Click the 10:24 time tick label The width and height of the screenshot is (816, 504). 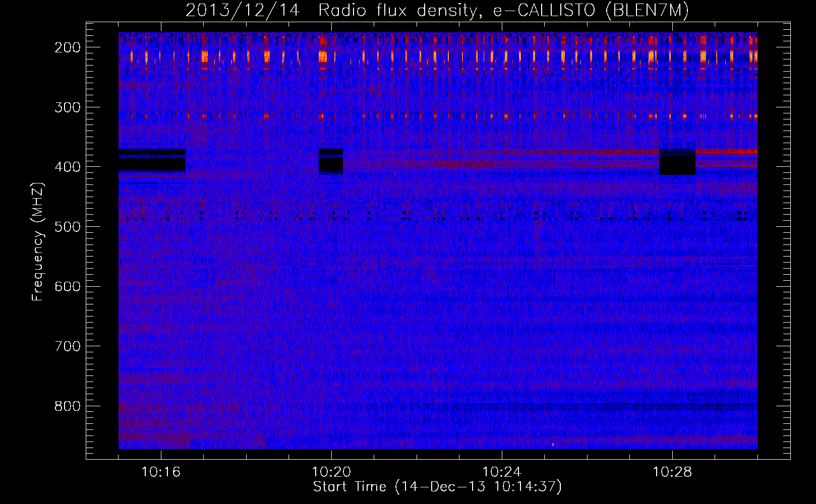502,472
